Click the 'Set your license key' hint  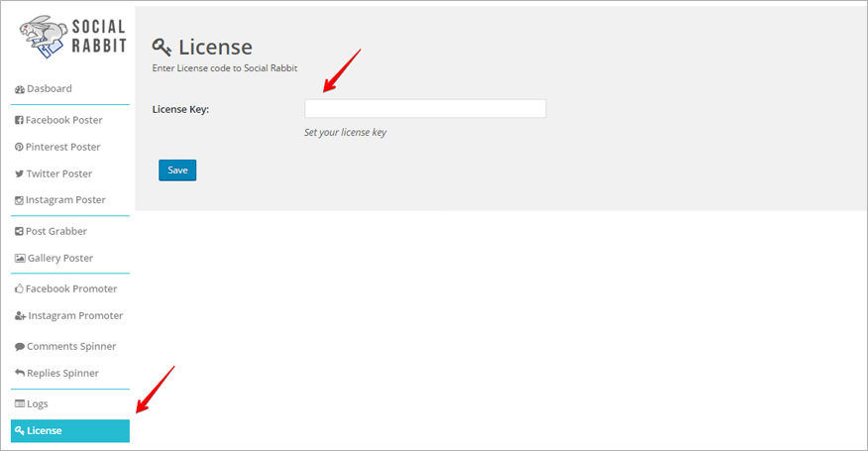[x=345, y=133]
